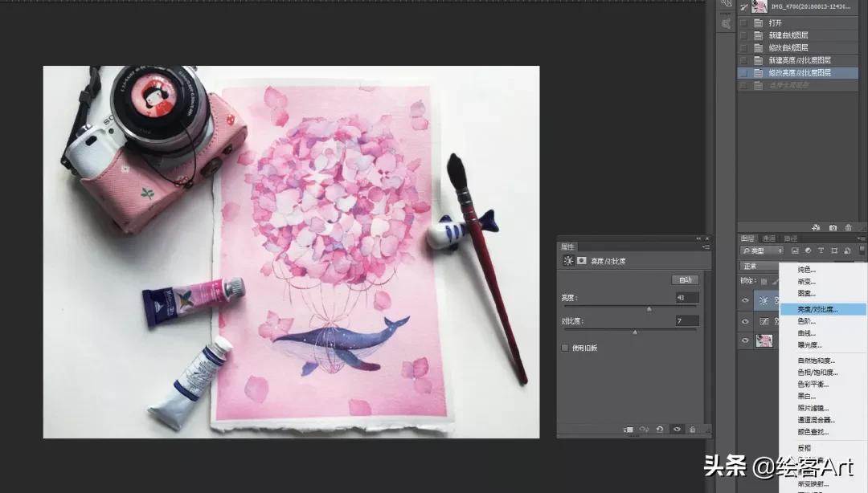Select the 打开 history state
Viewport: 868px width, 493px height.
click(798, 22)
